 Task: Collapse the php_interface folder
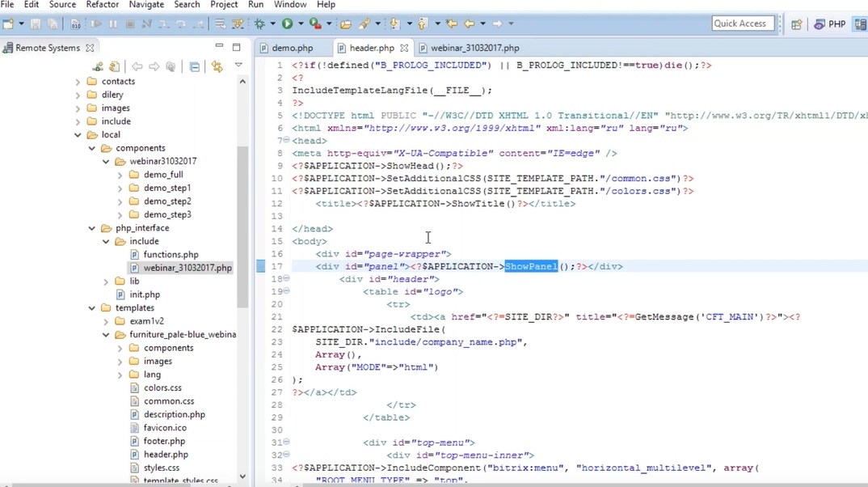[91, 227]
